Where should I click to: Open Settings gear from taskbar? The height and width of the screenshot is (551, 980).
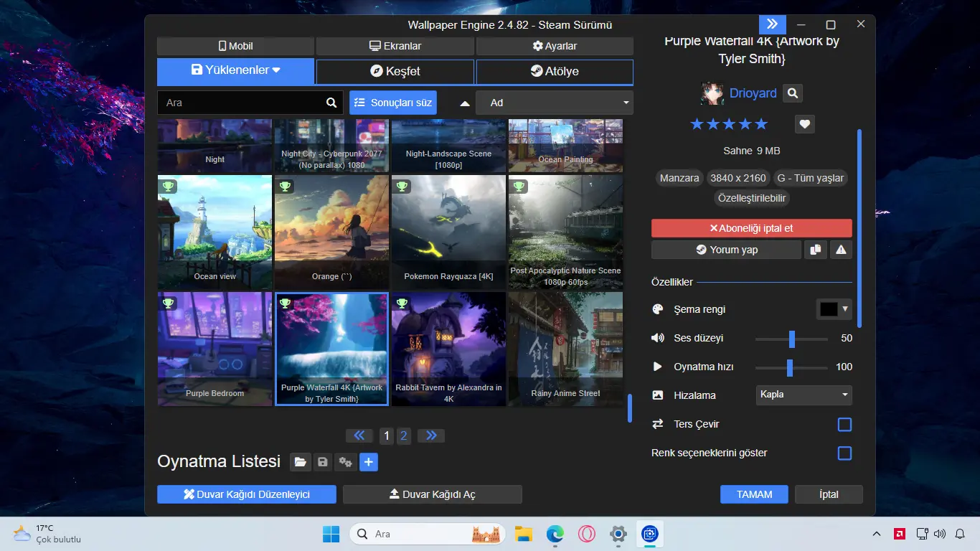(x=618, y=534)
